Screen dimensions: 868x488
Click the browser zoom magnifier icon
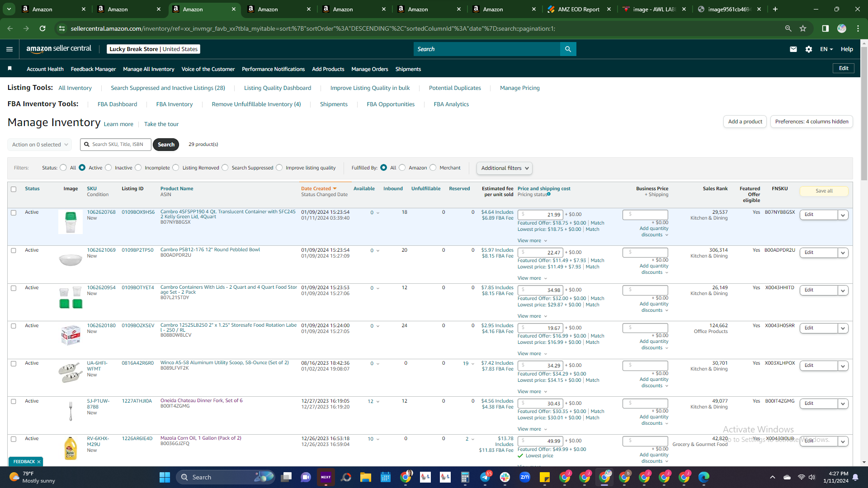tap(788, 28)
